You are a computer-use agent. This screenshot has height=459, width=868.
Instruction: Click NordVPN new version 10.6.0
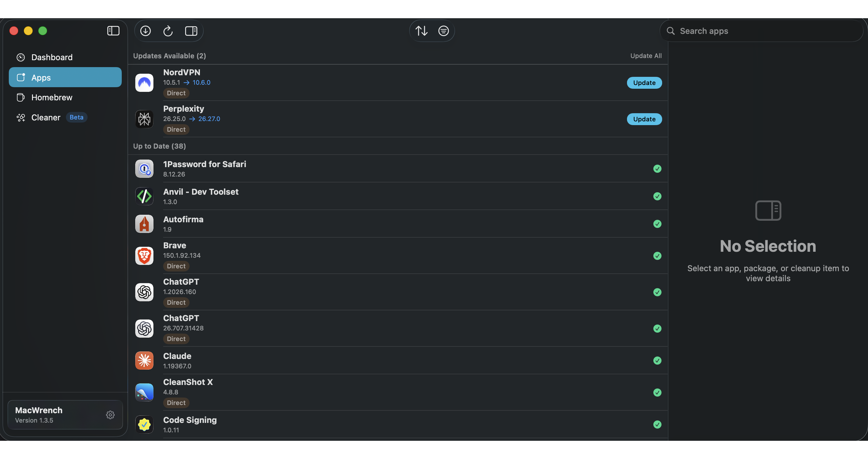click(201, 82)
